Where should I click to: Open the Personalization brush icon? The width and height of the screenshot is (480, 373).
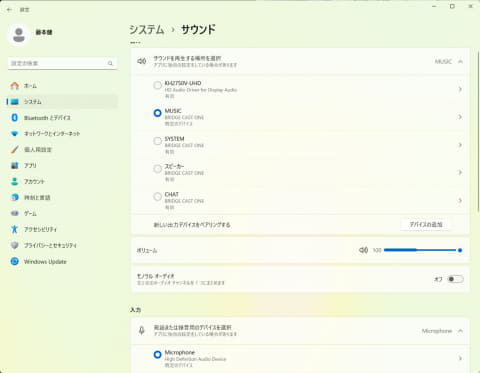point(15,149)
